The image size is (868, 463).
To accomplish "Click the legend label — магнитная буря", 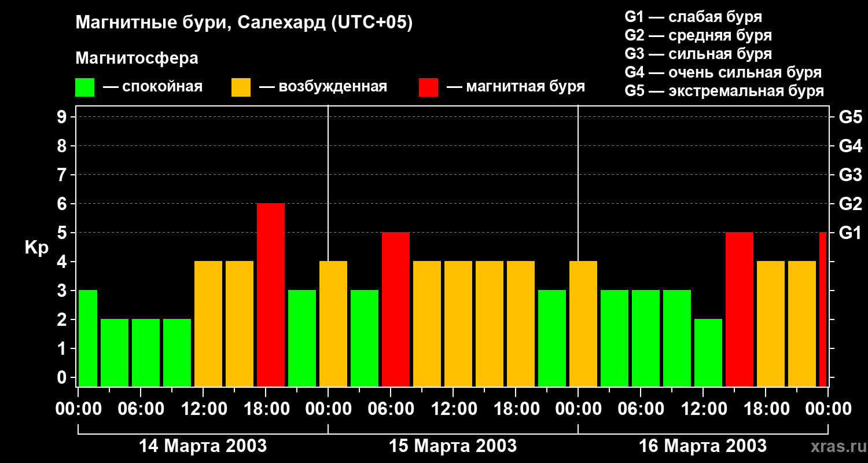I will pyautogui.click(x=516, y=87).
